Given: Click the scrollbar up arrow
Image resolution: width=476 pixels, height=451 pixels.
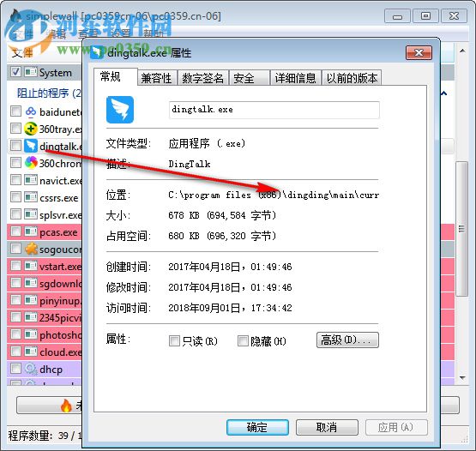Looking at the screenshot, I should (x=462, y=51).
